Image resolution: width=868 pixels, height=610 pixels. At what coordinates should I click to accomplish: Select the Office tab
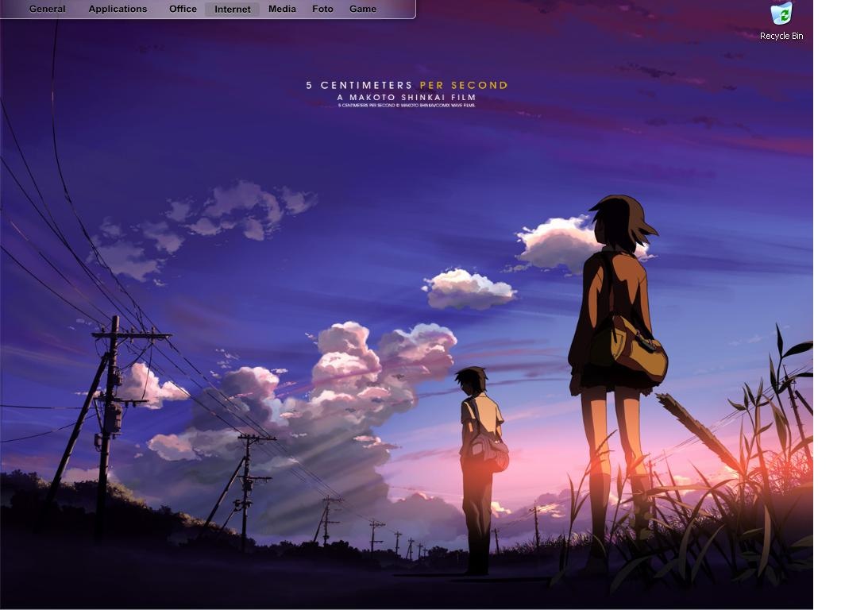tap(183, 9)
